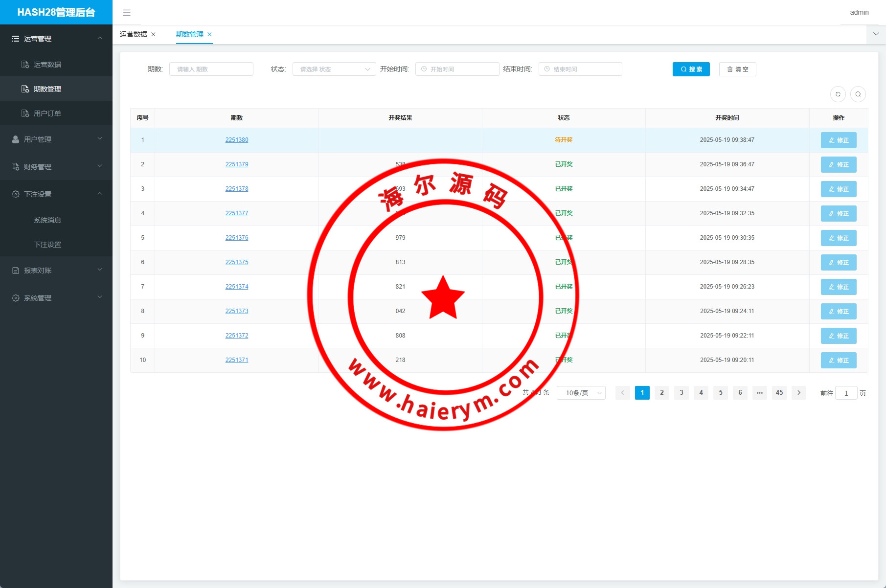Expand the 用户管理 sidebar menu
Viewport: 886px width, 588px height.
pyautogui.click(x=56, y=139)
